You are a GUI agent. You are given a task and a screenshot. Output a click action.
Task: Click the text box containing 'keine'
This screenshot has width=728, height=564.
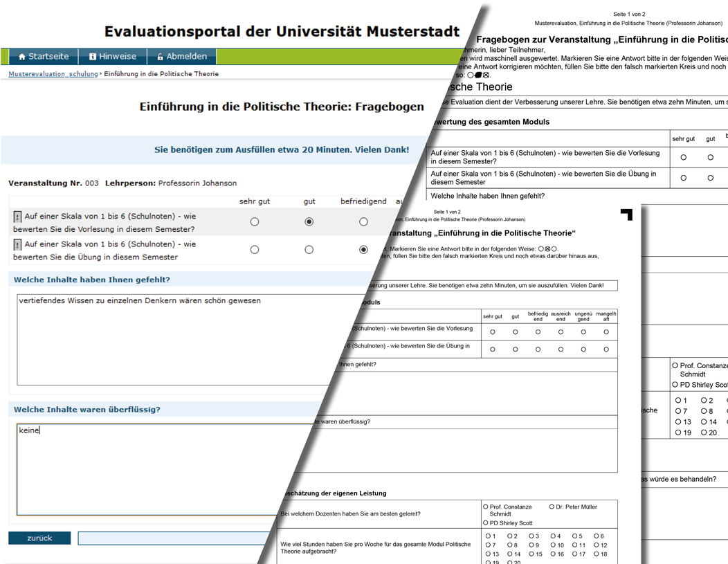pyautogui.click(x=158, y=469)
